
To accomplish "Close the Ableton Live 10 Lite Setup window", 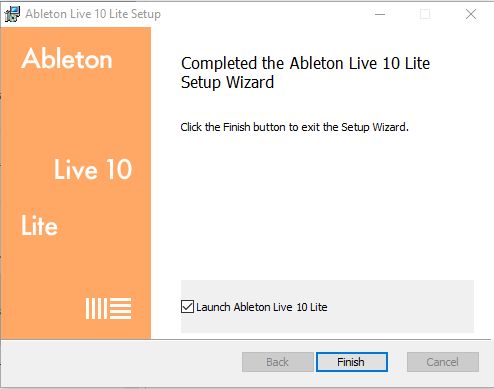I will tap(471, 14).
